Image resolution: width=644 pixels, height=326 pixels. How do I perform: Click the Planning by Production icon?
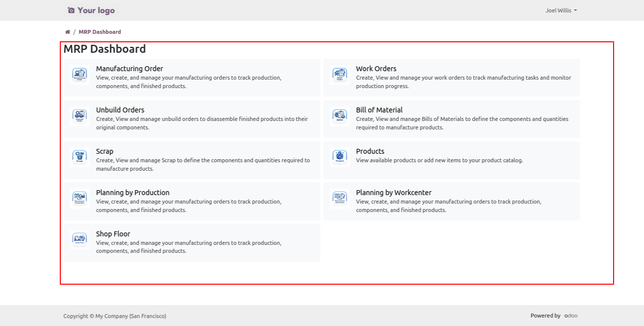tap(80, 199)
